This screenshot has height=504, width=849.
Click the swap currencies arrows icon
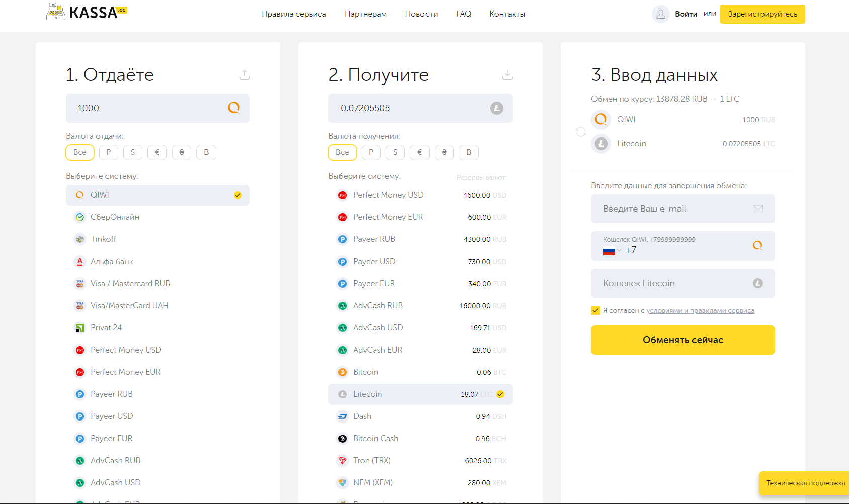[581, 132]
